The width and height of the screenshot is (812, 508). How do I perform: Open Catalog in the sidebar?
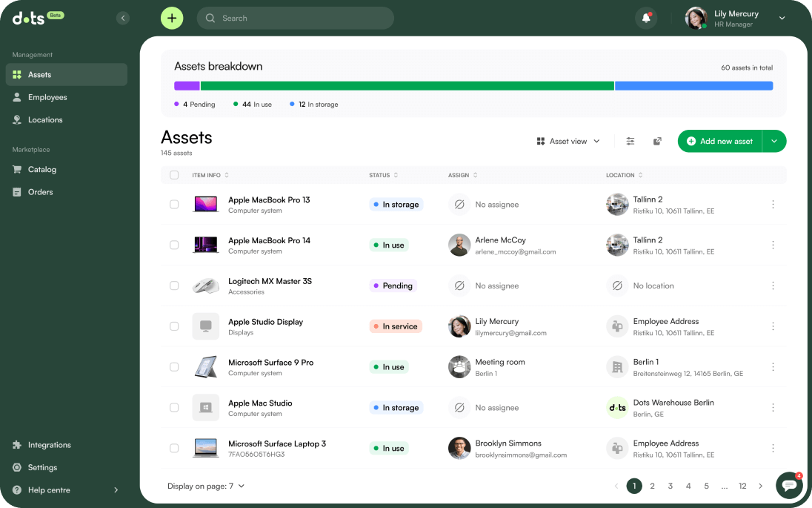(66, 170)
